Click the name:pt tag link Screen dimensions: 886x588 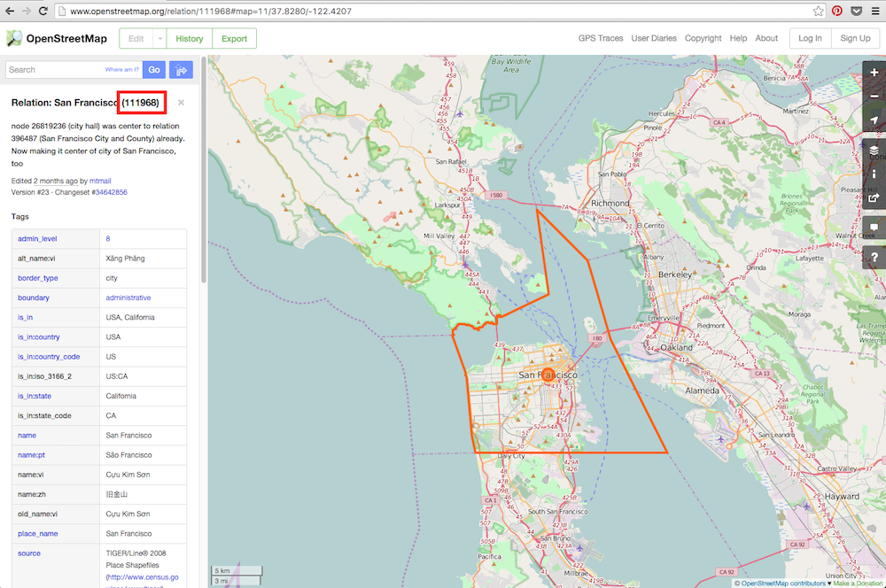click(31, 455)
